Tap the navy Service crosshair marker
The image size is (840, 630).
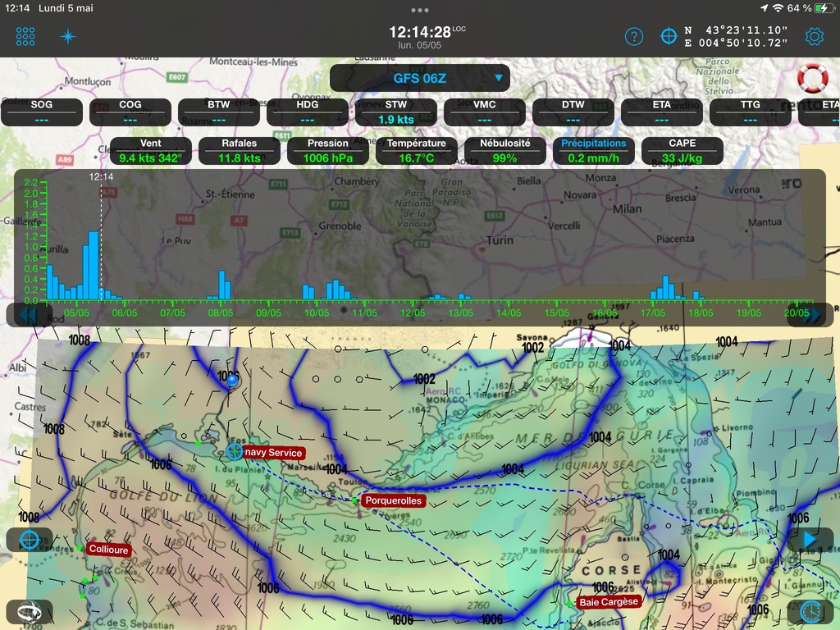(x=234, y=451)
